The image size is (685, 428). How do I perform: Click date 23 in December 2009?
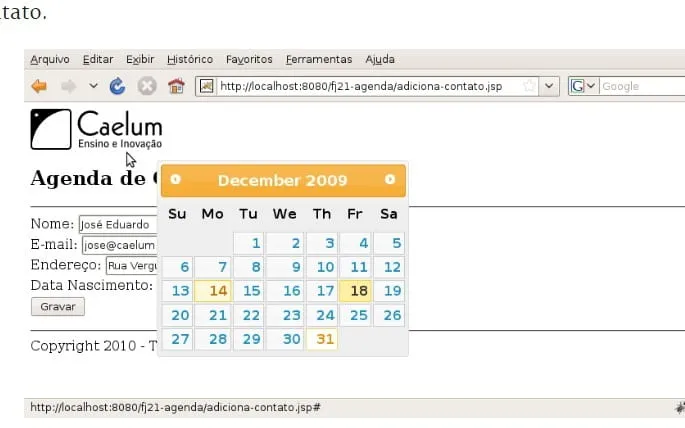[x=285, y=315]
